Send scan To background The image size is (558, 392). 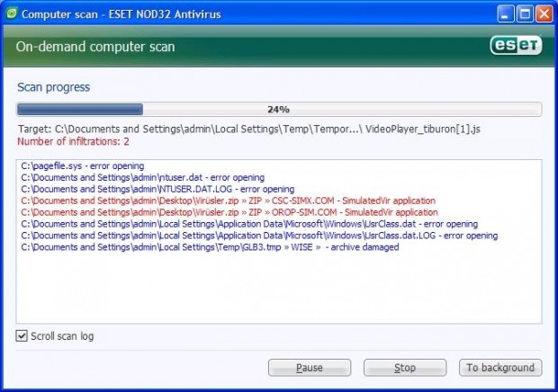coord(500,368)
